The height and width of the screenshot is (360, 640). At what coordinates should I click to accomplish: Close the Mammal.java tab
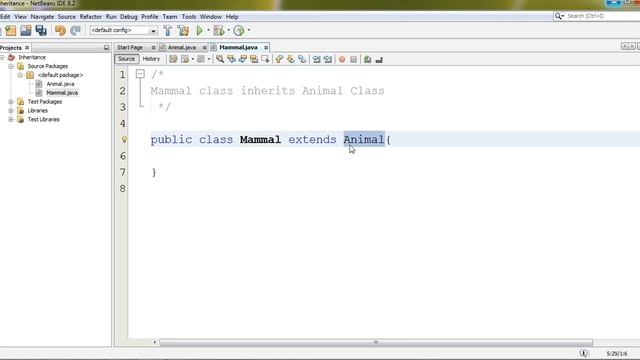click(266, 48)
